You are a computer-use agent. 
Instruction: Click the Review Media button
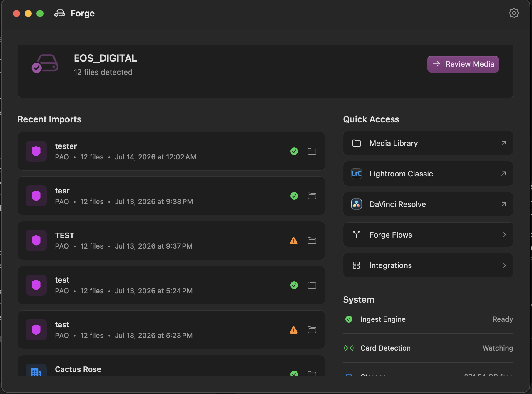tap(463, 64)
